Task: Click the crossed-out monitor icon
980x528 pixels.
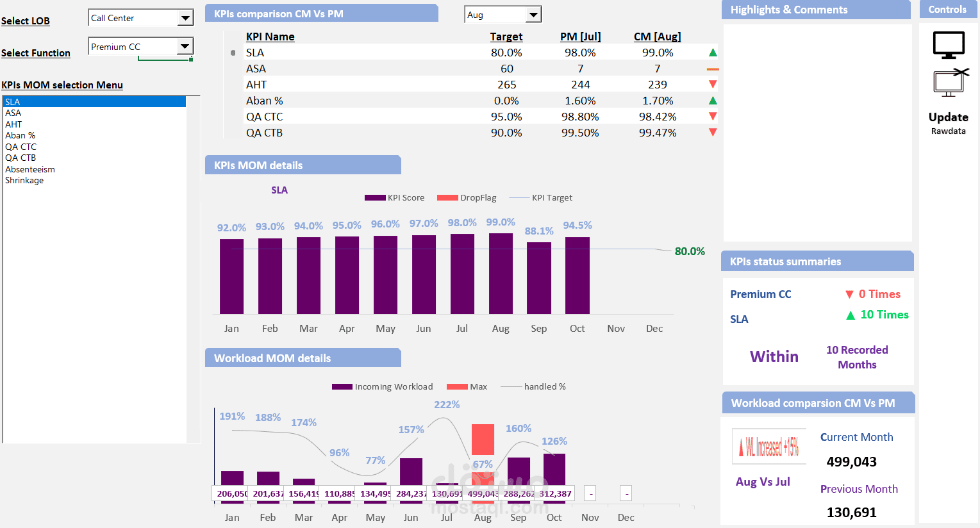Action: pos(951,83)
